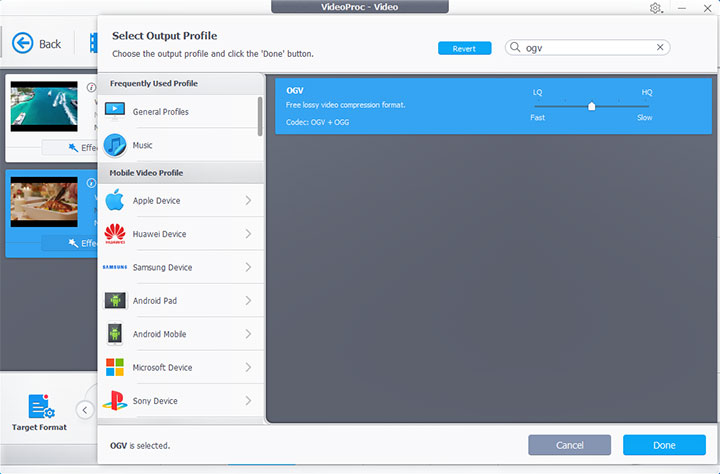Choose Huawei Device in profile list

point(181,234)
